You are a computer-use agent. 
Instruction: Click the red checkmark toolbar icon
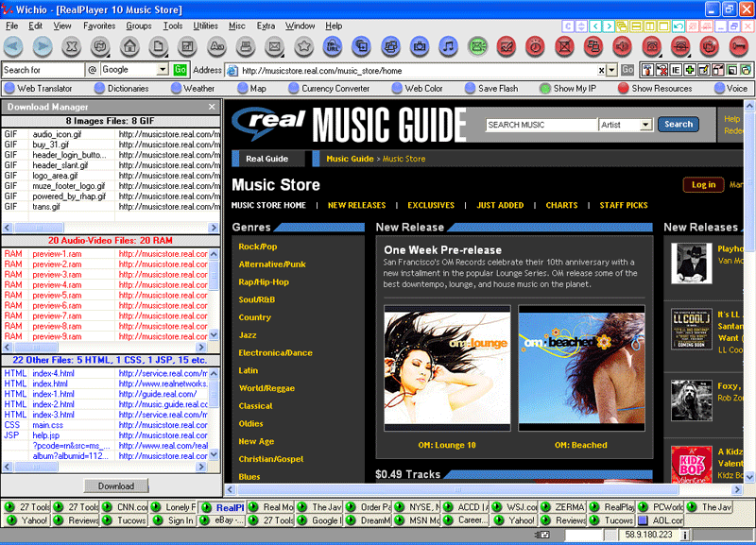507,46
